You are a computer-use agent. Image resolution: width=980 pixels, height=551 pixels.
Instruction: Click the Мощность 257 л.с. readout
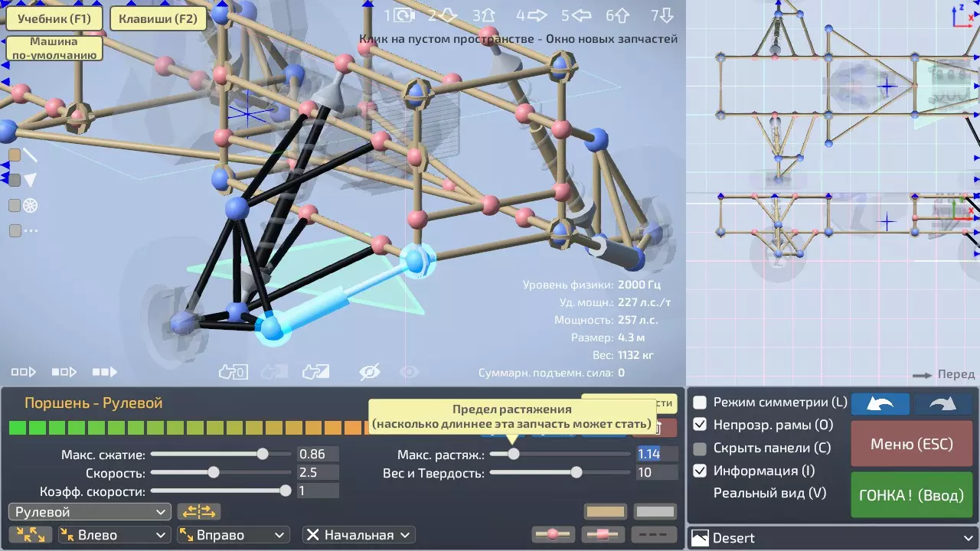pyautogui.click(x=606, y=320)
